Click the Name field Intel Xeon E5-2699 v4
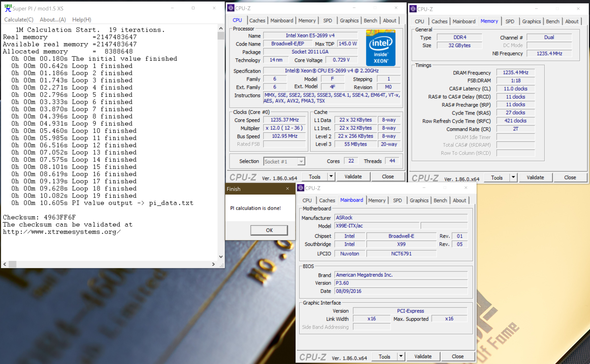The image size is (590, 364). coord(310,35)
